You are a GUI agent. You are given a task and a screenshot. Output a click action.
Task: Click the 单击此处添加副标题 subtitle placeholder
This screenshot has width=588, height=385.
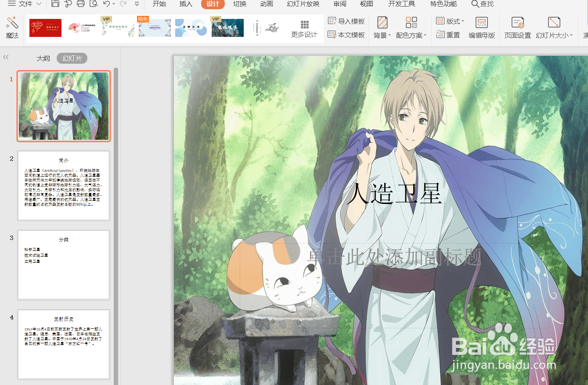(x=394, y=257)
